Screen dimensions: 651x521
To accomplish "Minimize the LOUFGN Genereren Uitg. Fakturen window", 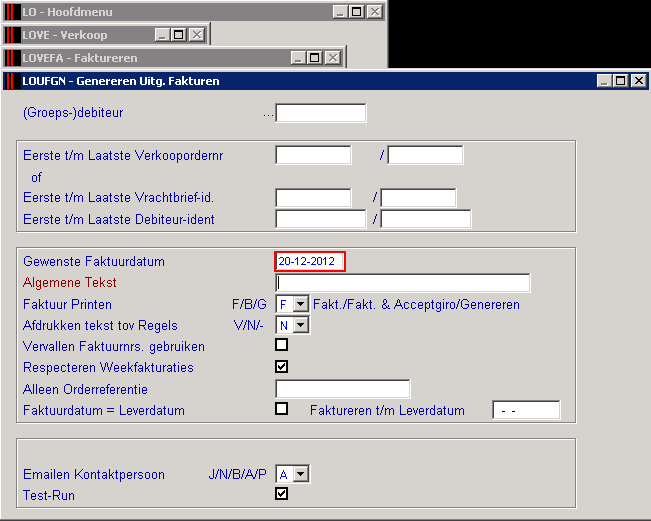I will click(604, 81).
